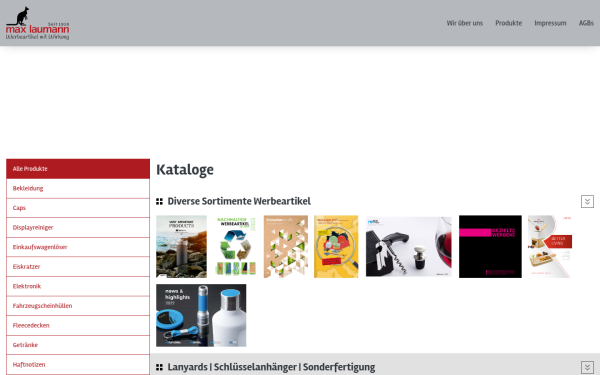Open the Displayreiniger category

(78, 227)
